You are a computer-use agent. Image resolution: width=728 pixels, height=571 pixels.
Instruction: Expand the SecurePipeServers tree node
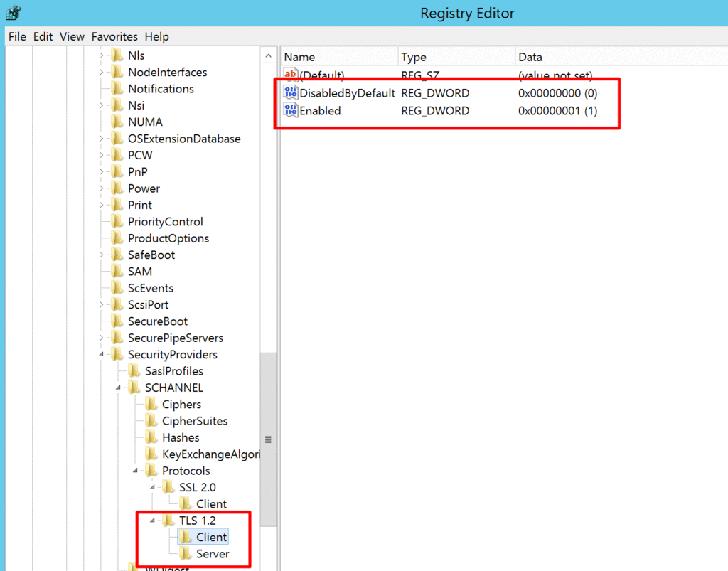pos(101,338)
